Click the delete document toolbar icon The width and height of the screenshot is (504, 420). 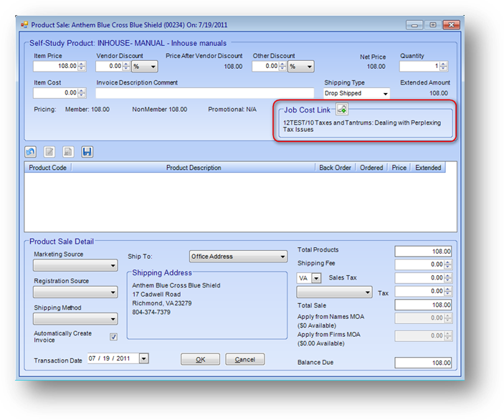(x=68, y=152)
